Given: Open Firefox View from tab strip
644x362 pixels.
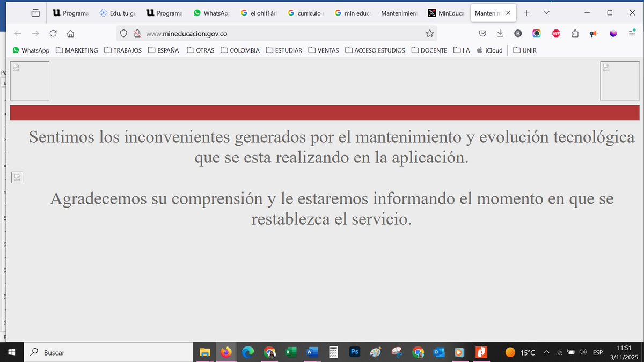Looking at the screenshot, I should coord(35,13).
